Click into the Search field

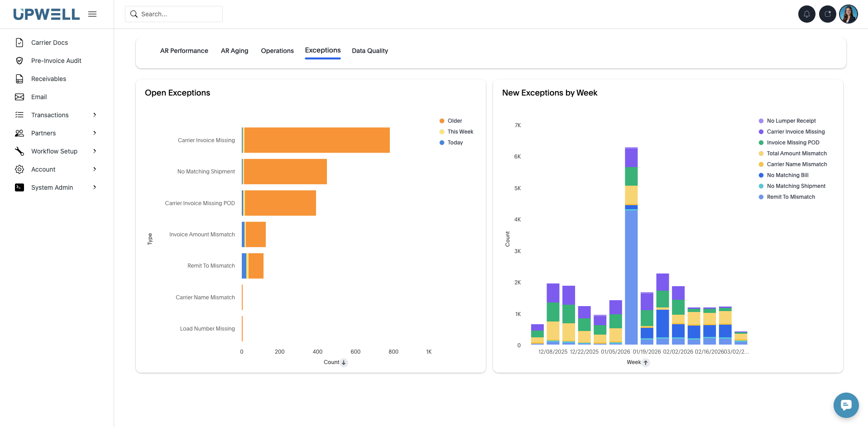(x=174, y=14)
